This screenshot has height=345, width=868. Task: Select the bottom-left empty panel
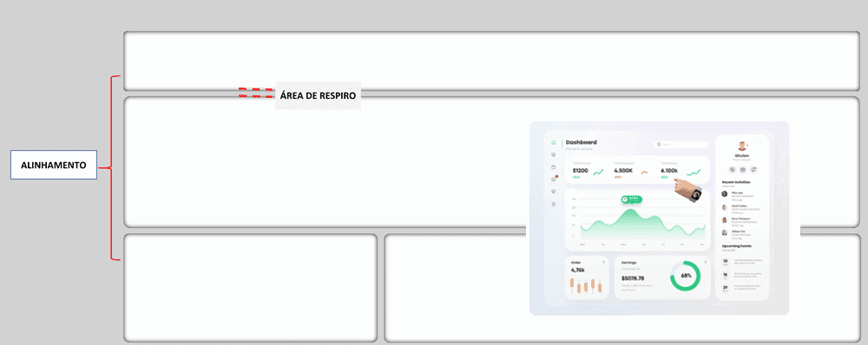tap(250, 288)
